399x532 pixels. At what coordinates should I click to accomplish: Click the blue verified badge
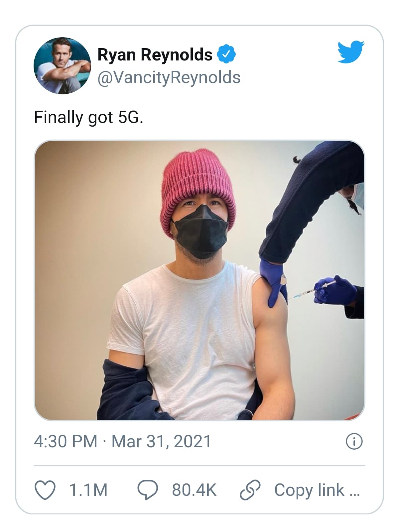(x=226, y=54)
